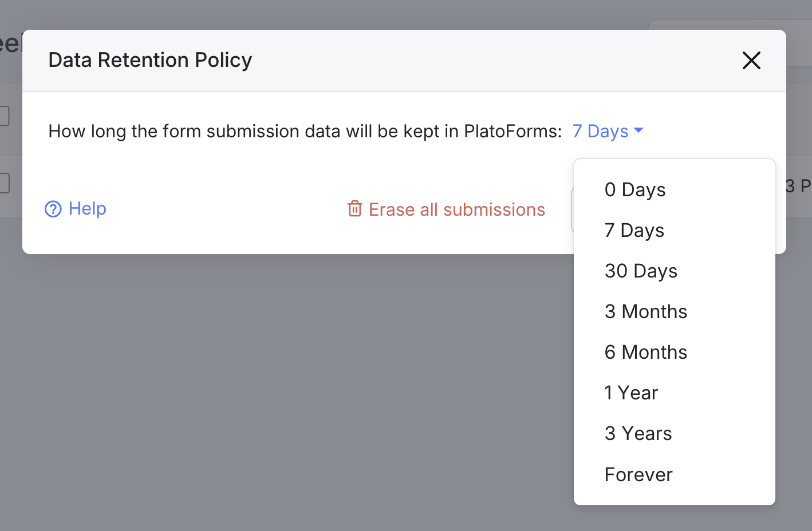Viewport: 812px width, 531px height.
Task: Click the Help link
Action: [x=87, y=209]
